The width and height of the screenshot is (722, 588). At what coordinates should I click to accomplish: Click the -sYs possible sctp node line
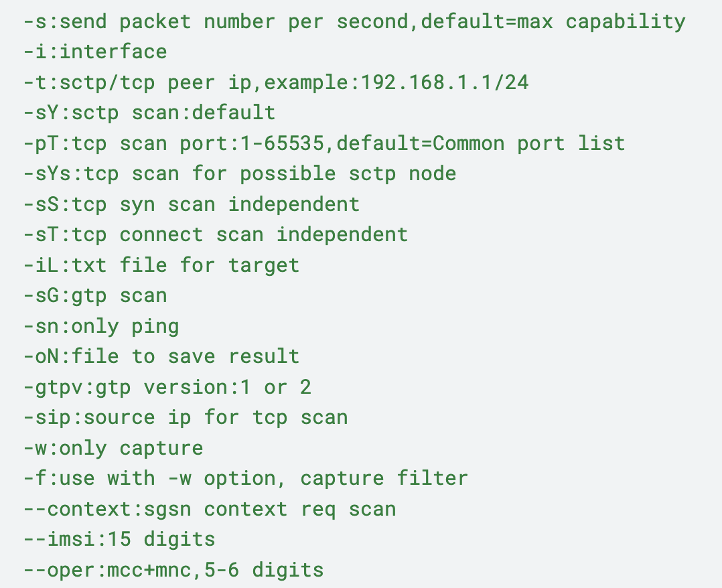pos(239,174)
